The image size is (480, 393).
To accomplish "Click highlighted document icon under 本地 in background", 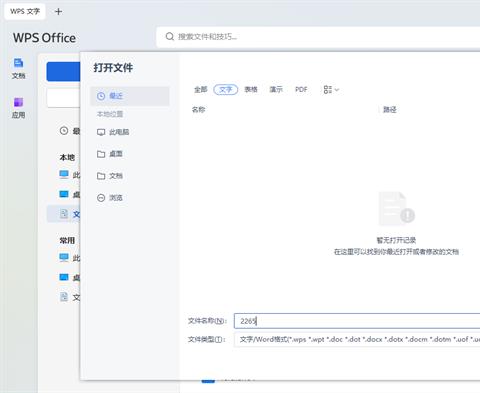I will point(64,214).
